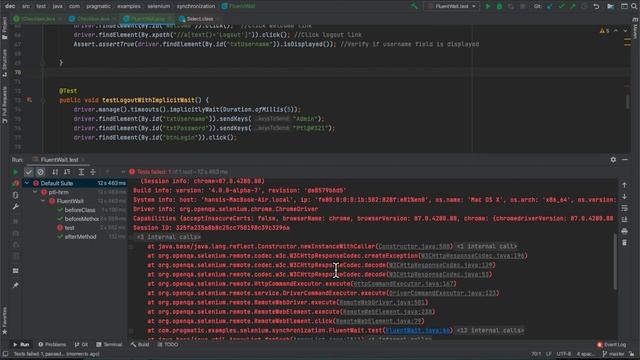Go to the next highlighted warning down arrow
Image resolution: width=640 pixels, height=360 pixels.
(x=625, y=31)
